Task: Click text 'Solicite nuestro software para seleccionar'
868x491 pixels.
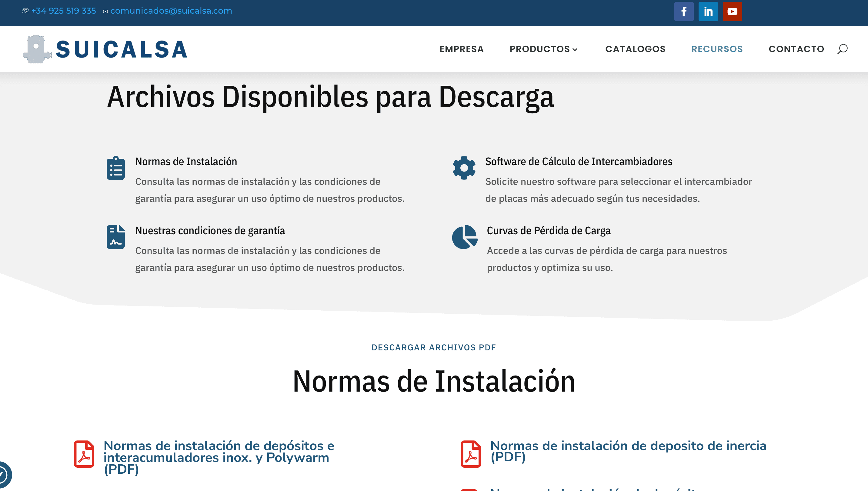Action: [x=578, y=182]
